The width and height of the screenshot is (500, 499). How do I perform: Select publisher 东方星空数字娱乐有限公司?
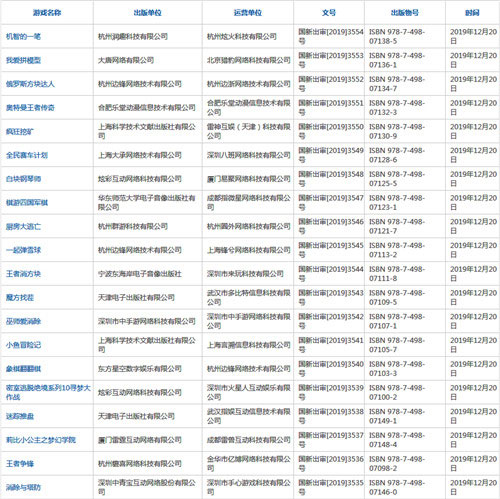tap(140, 369)
